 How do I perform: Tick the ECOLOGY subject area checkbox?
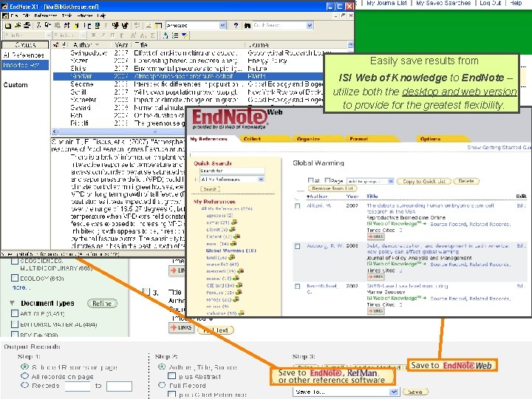pyautogui.click(x=15, y=278)
